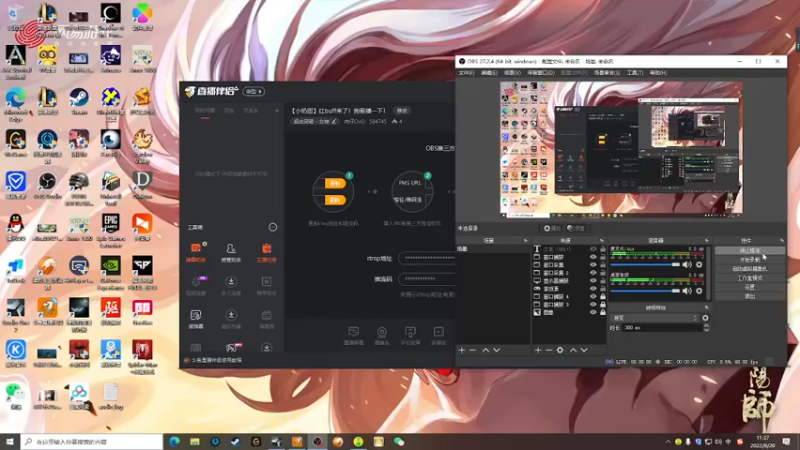Open source properties via gear icon below the sources list

(x=560, y=350)
